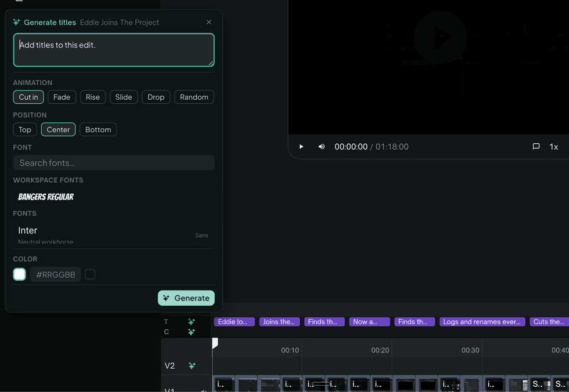Click the sparkle icon on the T track
Viewport: 569px width, 392px height.
tap(192, 321)
